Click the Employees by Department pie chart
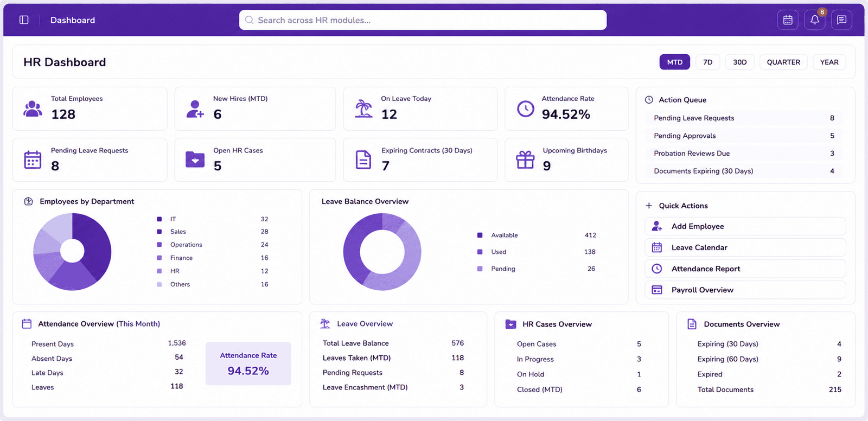868x421 pixels. tap(72, 252)
